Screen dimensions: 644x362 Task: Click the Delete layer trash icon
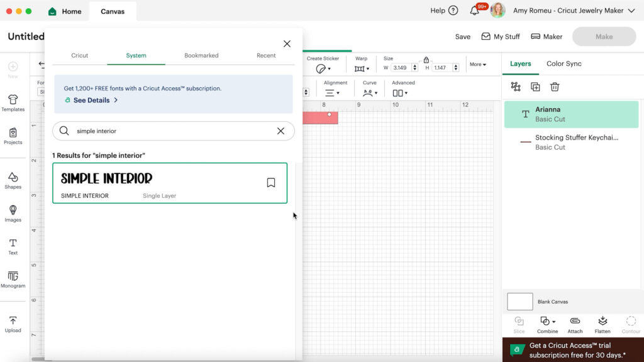click(x=555, y=87)
